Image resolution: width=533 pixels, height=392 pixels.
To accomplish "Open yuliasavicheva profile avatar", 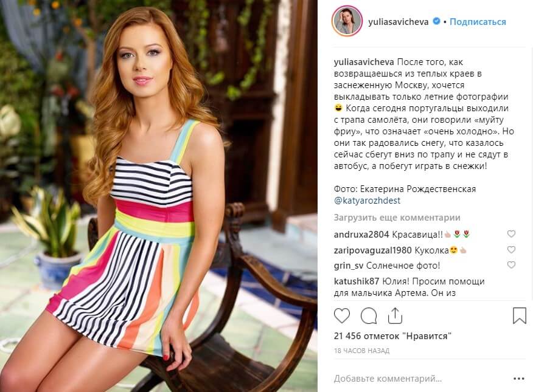I will click(347, 21).
